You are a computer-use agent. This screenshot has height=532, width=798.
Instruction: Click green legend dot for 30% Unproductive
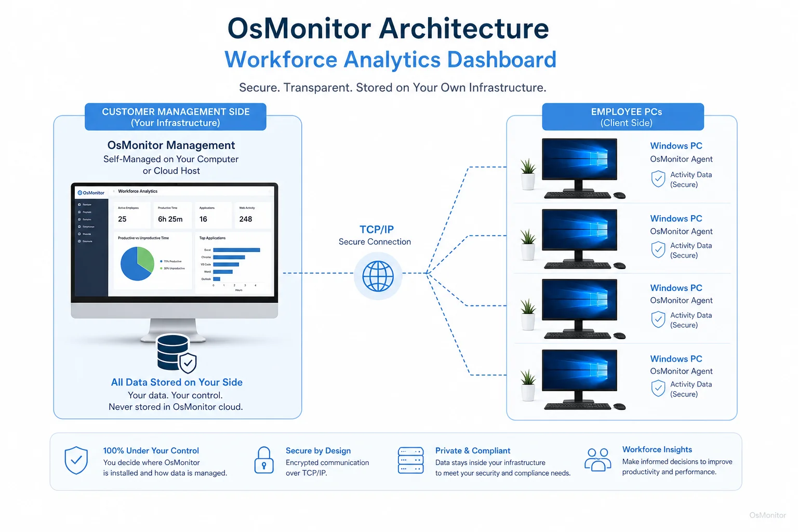pyautogui.click(x=161, y=269)
